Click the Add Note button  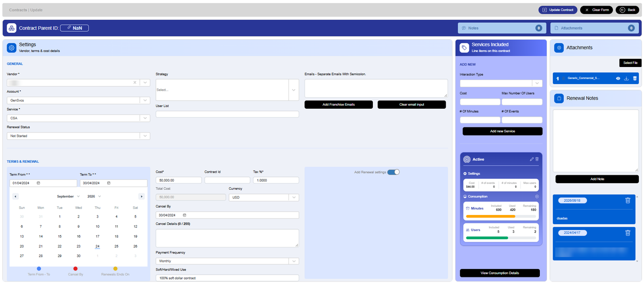click(x=597, y=179)
